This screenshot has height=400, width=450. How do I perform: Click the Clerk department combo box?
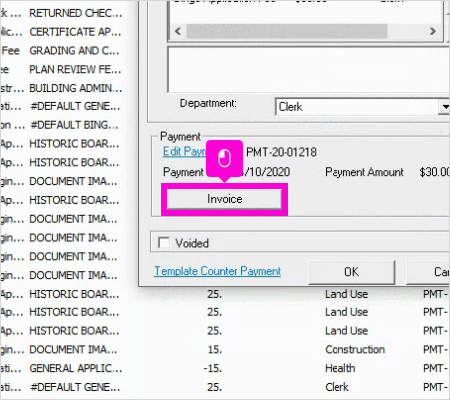(x=362, y=107)
